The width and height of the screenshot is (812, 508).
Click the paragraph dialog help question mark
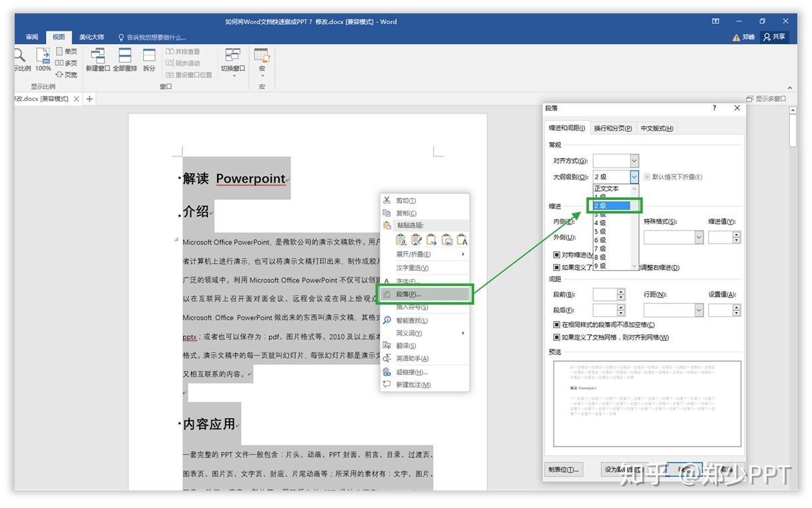715,108
